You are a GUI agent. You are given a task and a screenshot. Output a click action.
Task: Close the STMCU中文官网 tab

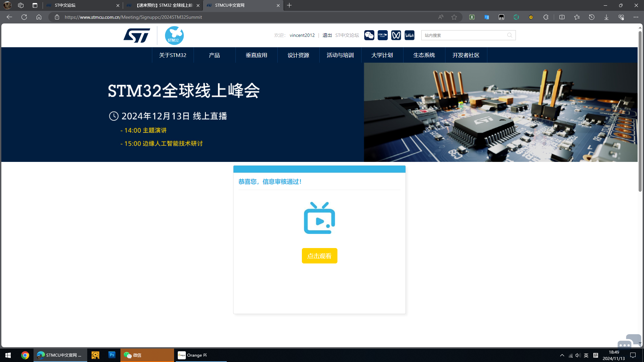[x=278, y=5]
